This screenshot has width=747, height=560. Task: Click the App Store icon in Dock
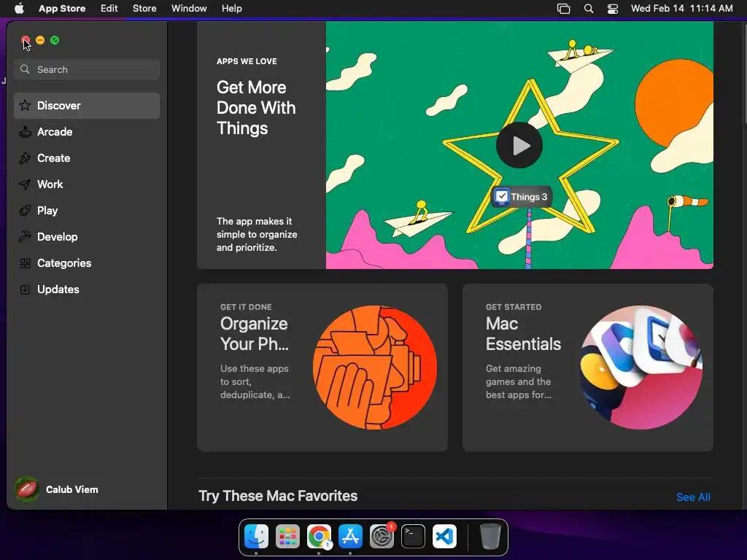click(x=351, y=537)
